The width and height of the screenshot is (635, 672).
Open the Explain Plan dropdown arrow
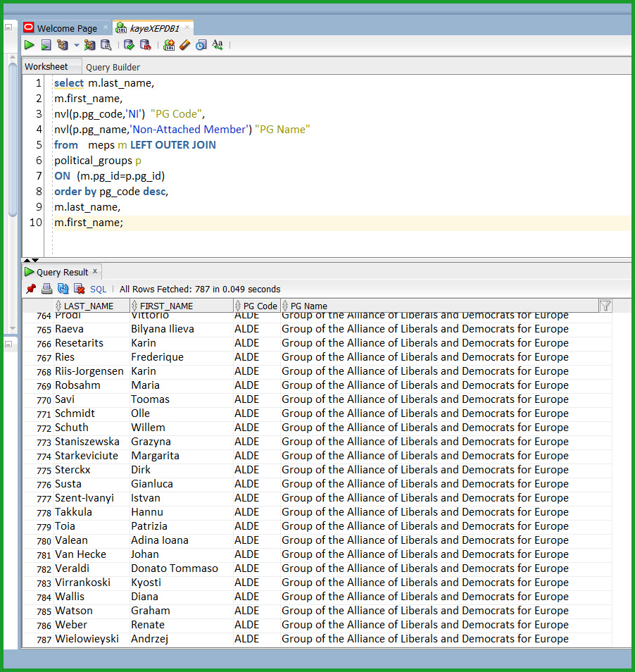point(76,44)
